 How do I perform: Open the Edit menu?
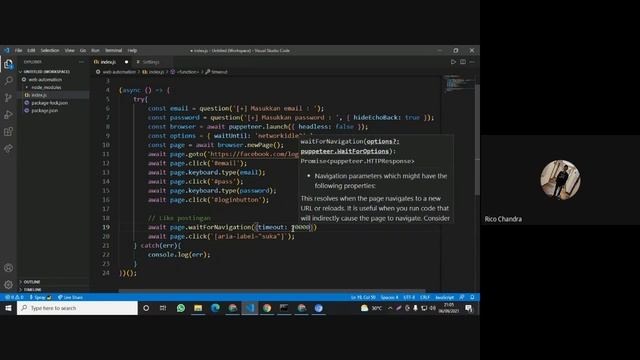[x=31, y=51]
